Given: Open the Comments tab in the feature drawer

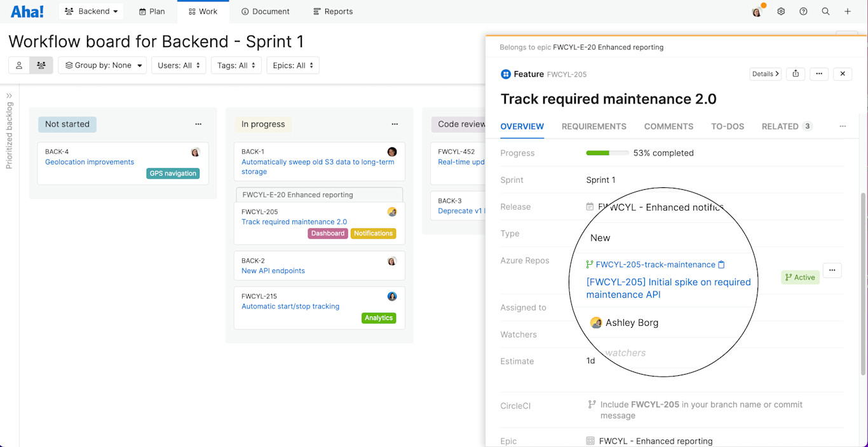Looking at the screenshot, I should point(668,126).
